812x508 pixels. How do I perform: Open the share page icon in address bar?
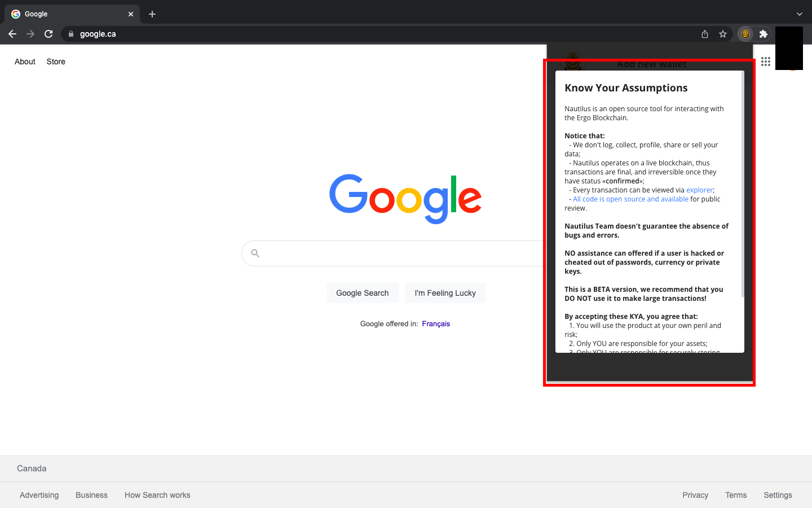tap(705, 34)
